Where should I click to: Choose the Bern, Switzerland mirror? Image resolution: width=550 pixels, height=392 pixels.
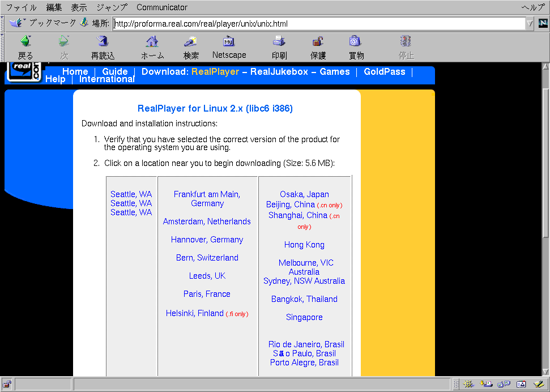(x=207, y=258)
